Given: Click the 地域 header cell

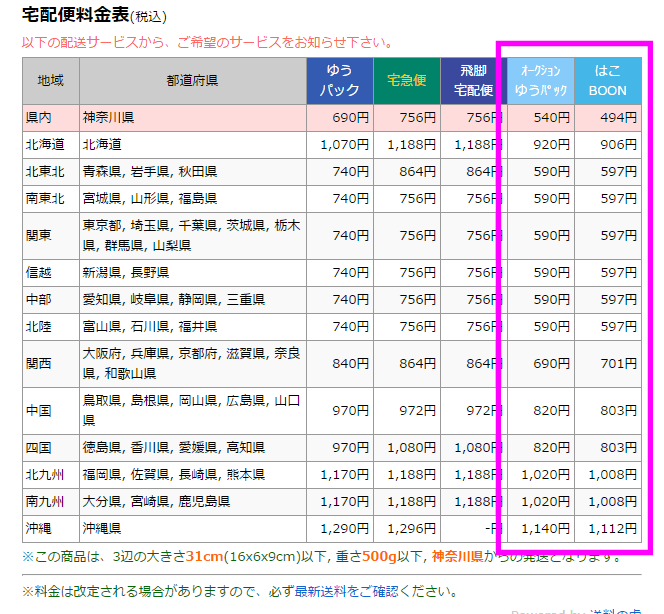Looking at the screenshot, I should pos(50,81).
